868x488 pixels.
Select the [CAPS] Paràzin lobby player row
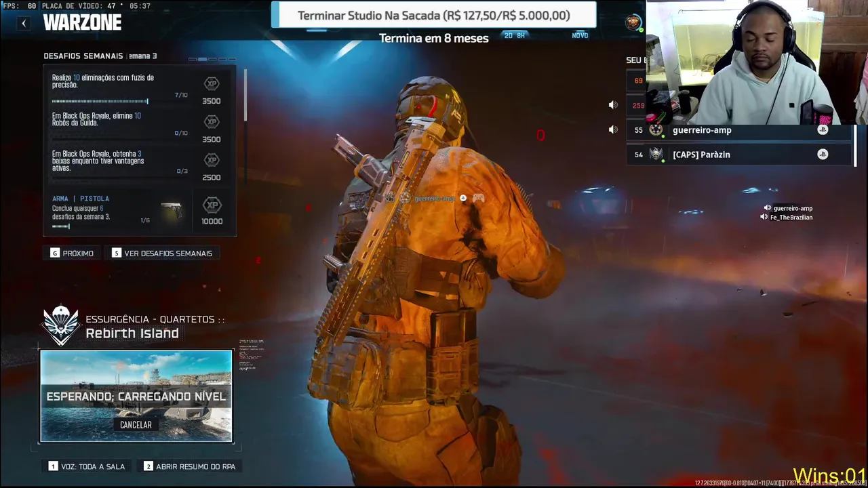(x=739, y=155)
